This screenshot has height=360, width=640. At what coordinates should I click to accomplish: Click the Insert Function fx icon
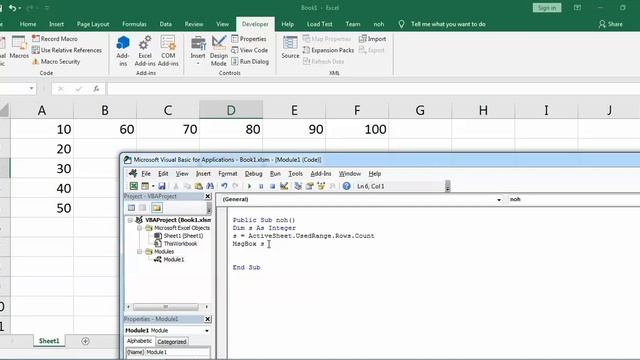point(96,89)
